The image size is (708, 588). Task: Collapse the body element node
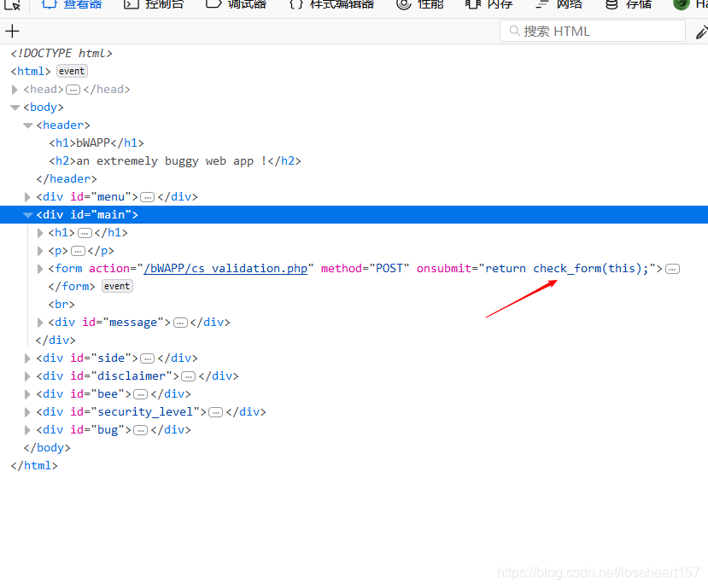(x=15, y=108)
